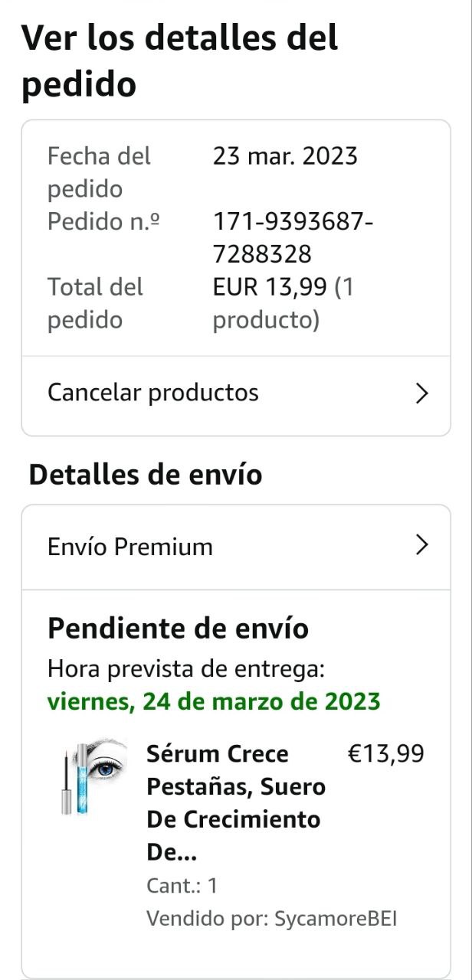472x980 pixels.
Task: Click the order date 23 mar. 2023
Action: (285, 156)
